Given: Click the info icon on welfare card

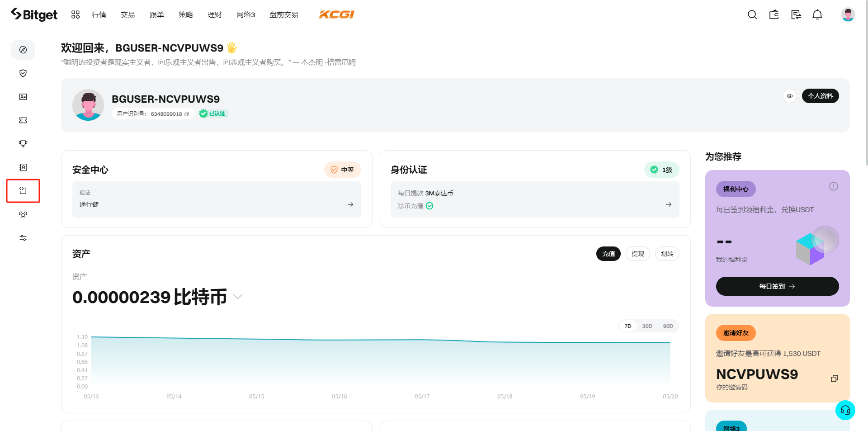Looking at the screenshot, I should (834, 186).
